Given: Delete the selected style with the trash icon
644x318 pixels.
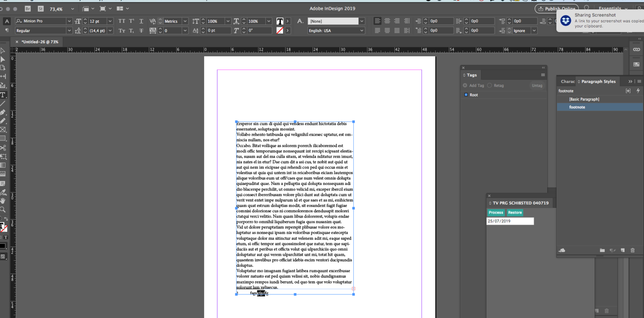Looking at the screenshot, I should click(x=632, y=250).
